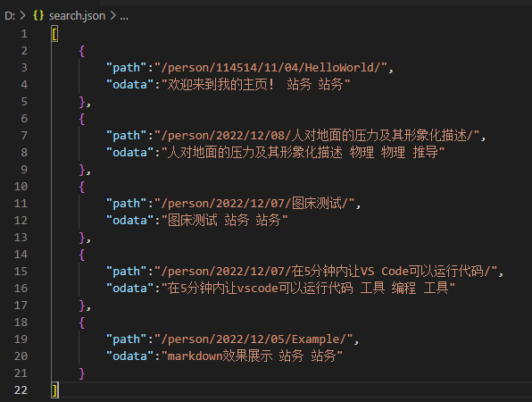This screenshot has height=402, width=532.
Task: Click the odata value with 工具 编程 工具
Action: click(x=308, y=288)
